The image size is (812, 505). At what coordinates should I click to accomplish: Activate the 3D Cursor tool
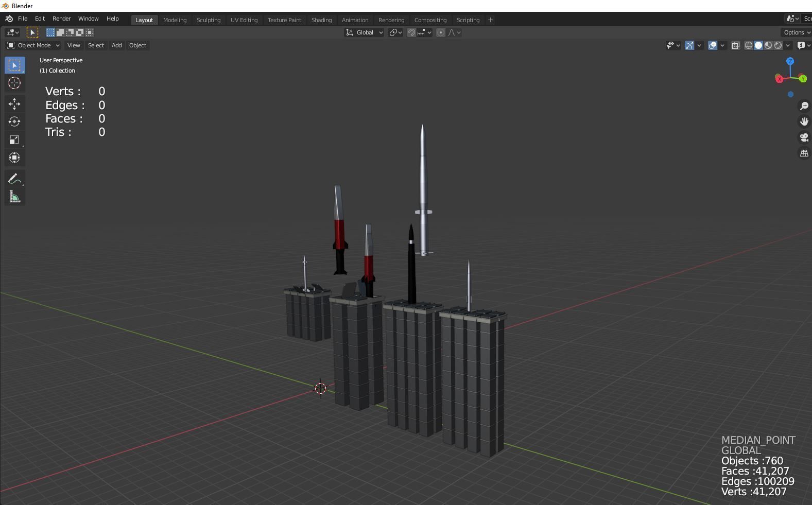tap(14, 83)
